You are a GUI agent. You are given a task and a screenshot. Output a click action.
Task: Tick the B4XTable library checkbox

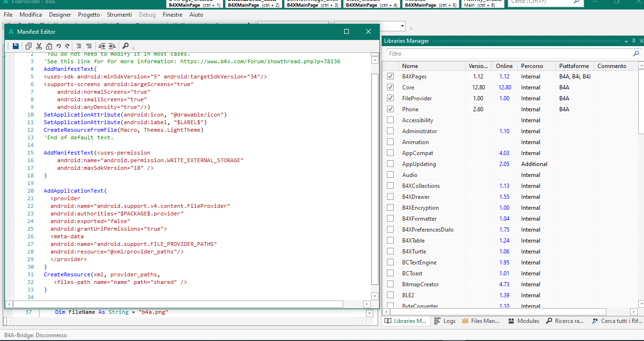[390, 241]
